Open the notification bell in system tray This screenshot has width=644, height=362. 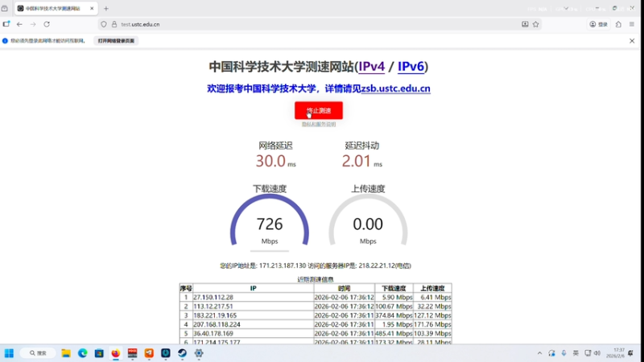click(630, 353)
